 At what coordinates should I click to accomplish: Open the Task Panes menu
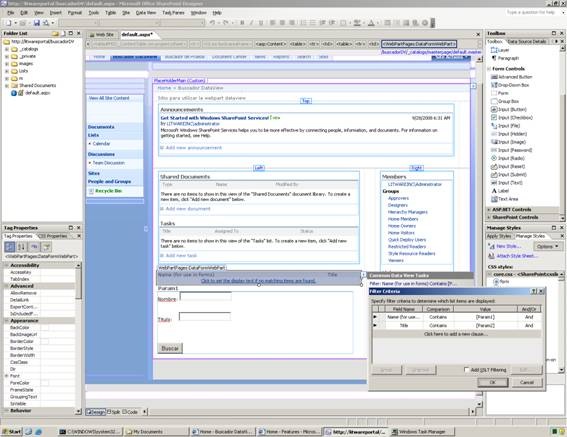173,13
